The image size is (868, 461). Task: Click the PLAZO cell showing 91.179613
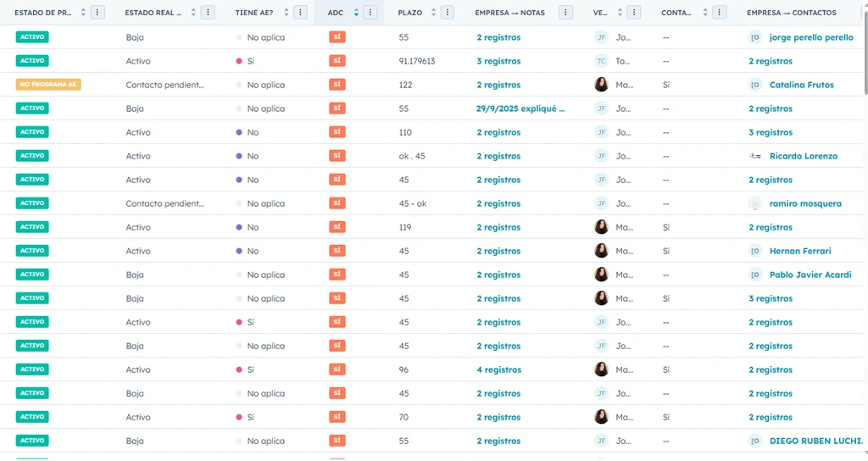click(416, 61)
